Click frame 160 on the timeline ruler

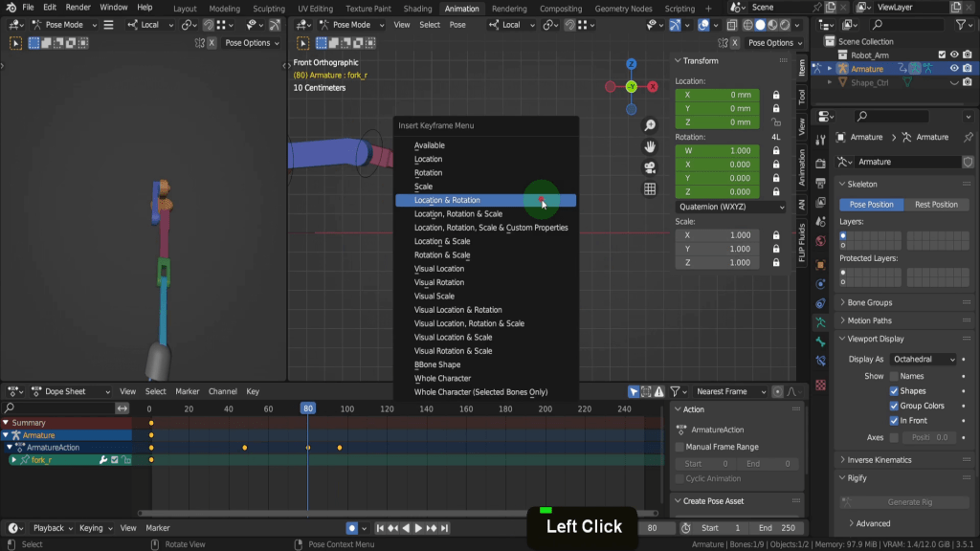[465, 408]
